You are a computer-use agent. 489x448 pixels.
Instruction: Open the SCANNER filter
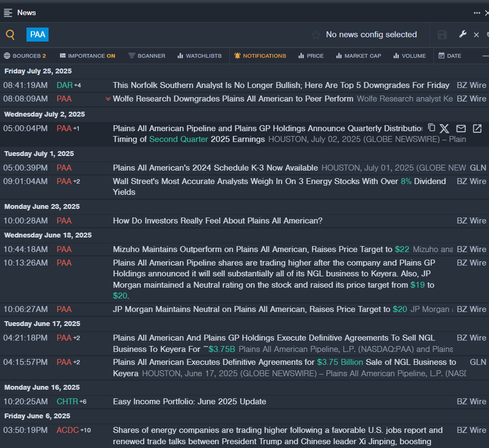point(147,56)
